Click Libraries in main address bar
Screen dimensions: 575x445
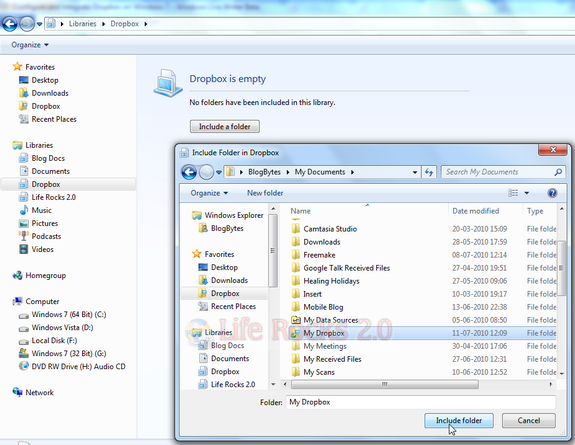[82, 23]
